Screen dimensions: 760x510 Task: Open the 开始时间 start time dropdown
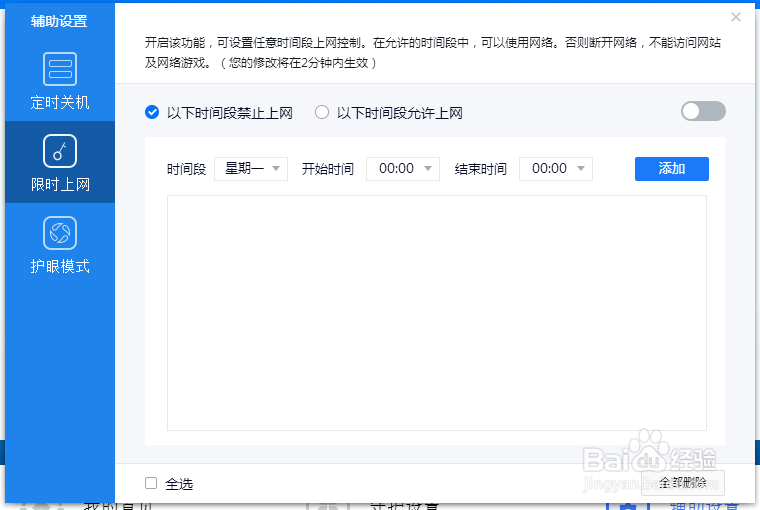pyautogui.click(x=403, y=169)
